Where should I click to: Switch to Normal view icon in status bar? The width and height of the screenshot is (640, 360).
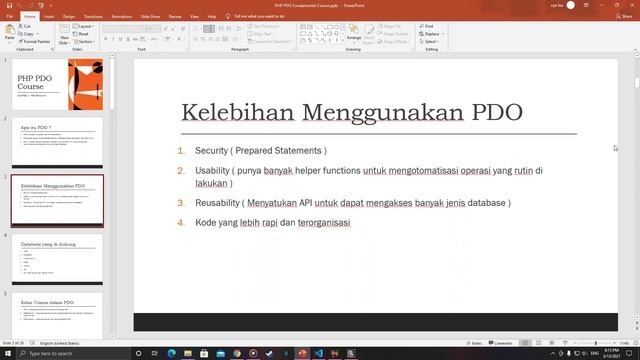coord(525,343)
